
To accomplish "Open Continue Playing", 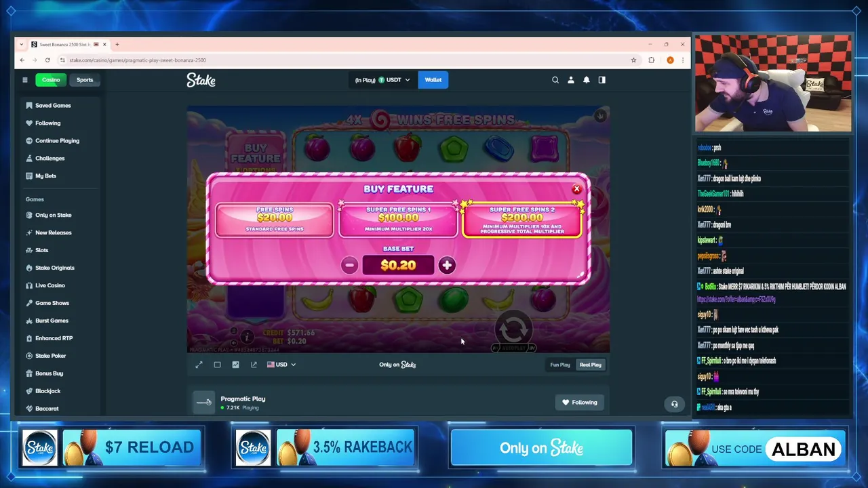I will pyautogui.click(x=57, y=141).
